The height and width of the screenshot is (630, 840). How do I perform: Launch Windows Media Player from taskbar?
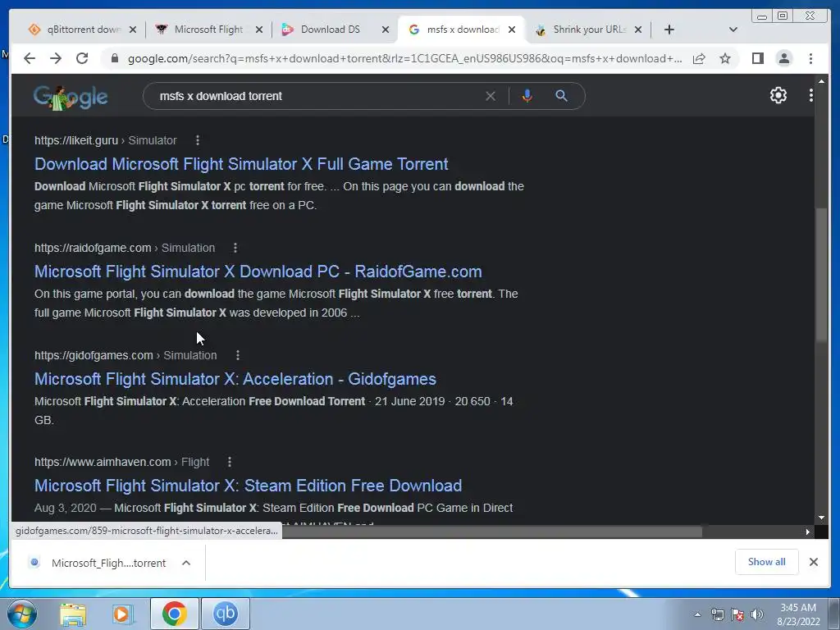pos(121,614)
